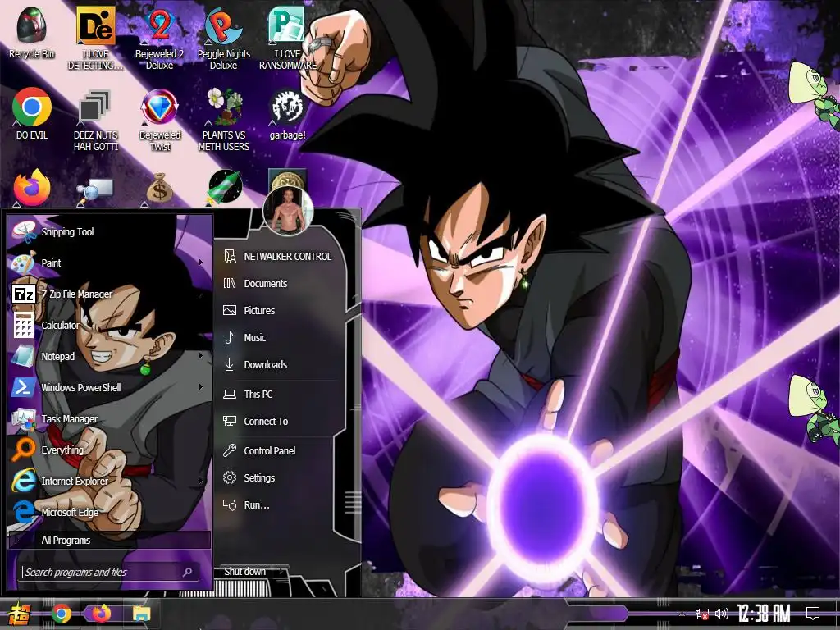The image size is (840, 630).
Task: Click the network status tray icon
Action: coord(702,614)
